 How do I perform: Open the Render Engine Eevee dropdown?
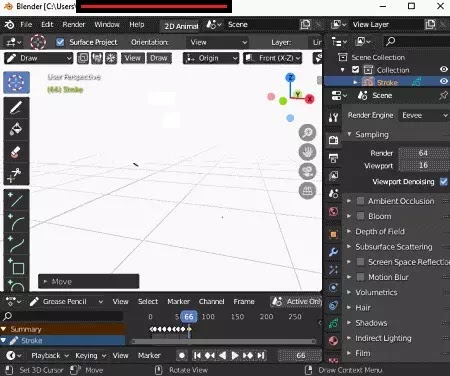[424, 115]
